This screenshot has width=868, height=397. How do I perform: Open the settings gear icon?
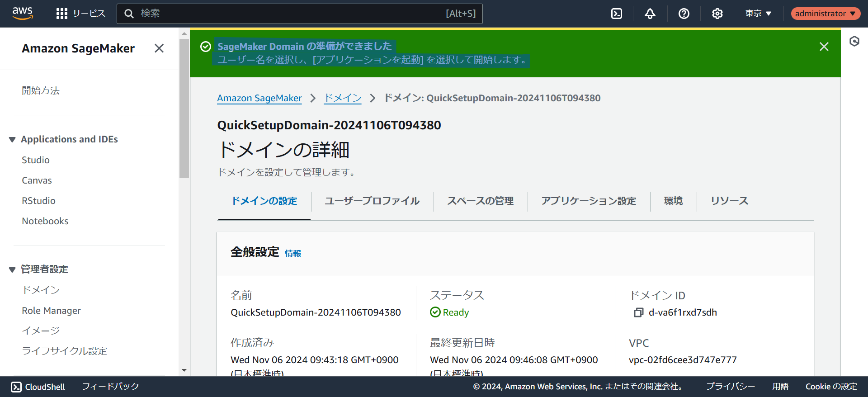coord(717,14)
